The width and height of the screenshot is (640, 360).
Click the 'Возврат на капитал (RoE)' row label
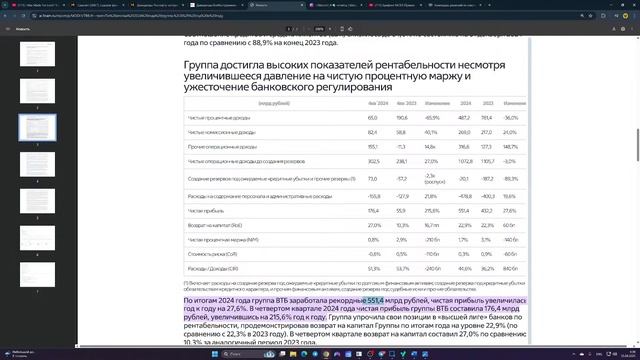point(215,225)
